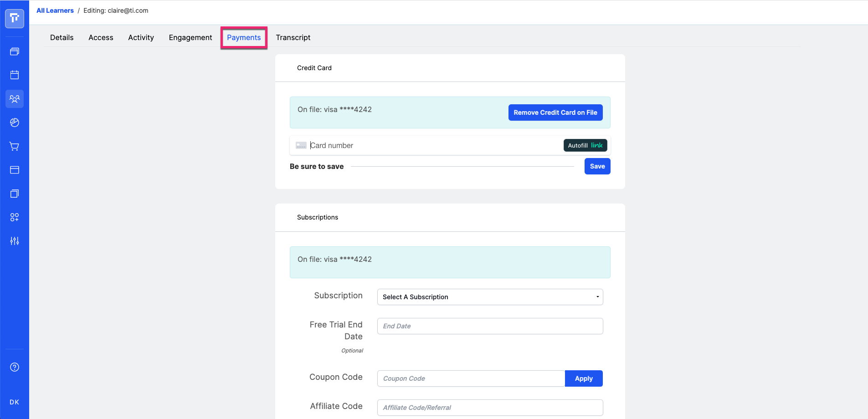This screenshot has width=868, height=419.
Task: Open the site window sidebar icon
Action: click(15, 170)
